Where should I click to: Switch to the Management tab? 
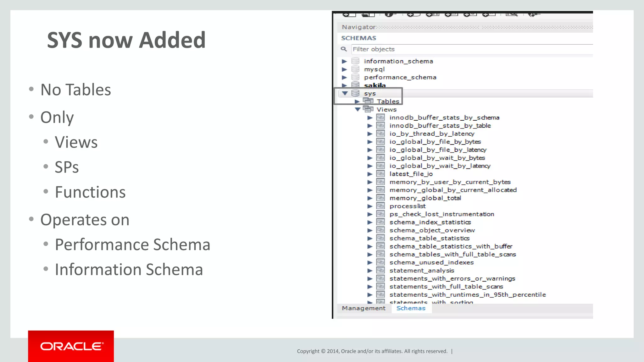(x=364, y=308)
